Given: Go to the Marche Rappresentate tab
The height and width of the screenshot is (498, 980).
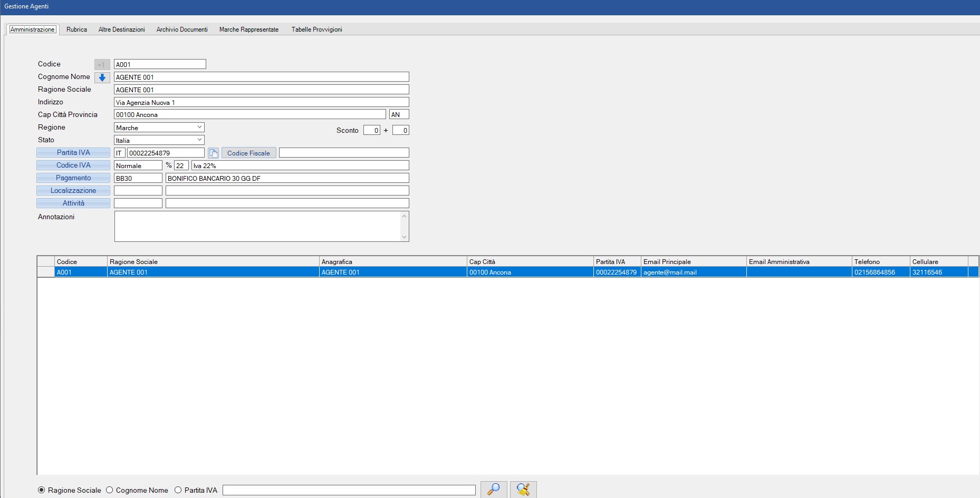Looking at the screenshot, I should [248, 30].
